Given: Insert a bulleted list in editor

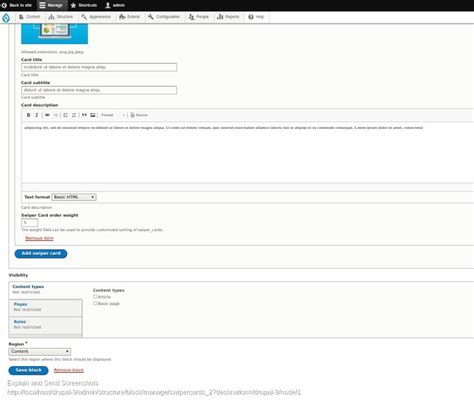Looking at the screenshot, I should [x=66, y=115].
